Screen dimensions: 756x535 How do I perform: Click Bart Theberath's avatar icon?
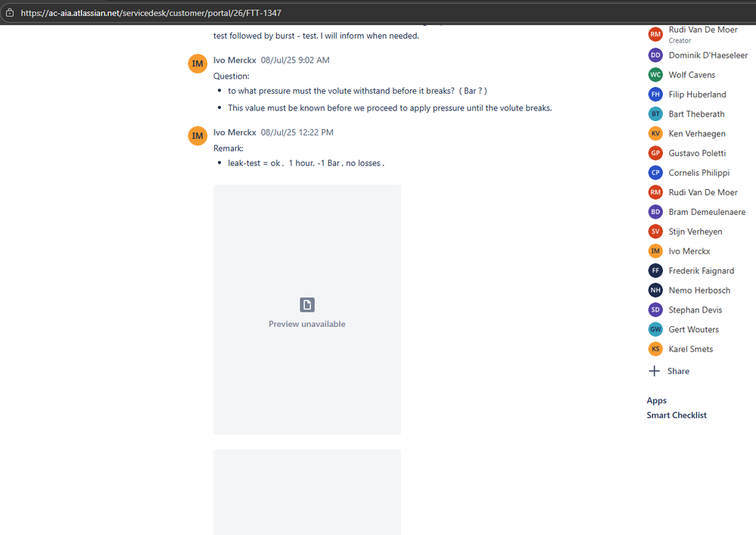(x=655, y=114)
